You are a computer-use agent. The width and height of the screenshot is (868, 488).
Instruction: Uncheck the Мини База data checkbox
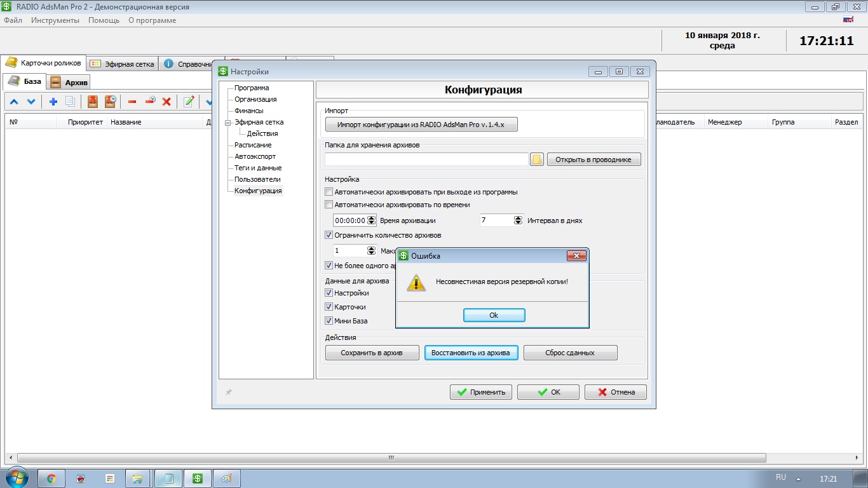tap(329, 321)
